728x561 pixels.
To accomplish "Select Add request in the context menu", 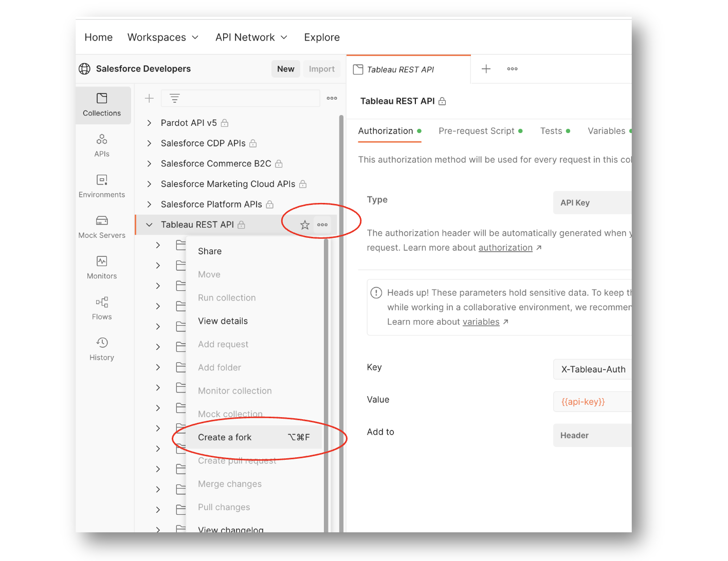I will (223, 344).
